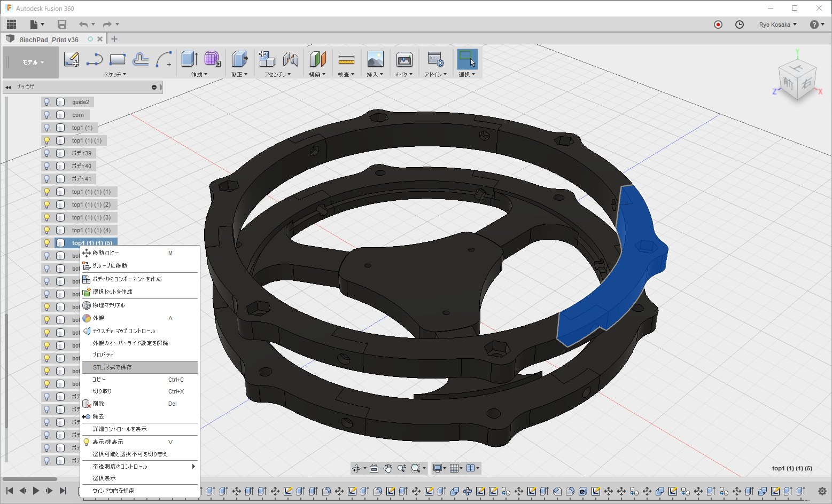Add a new document tab with plus
The width and height of the screenshot is (832, 504).
pos(114,39)
